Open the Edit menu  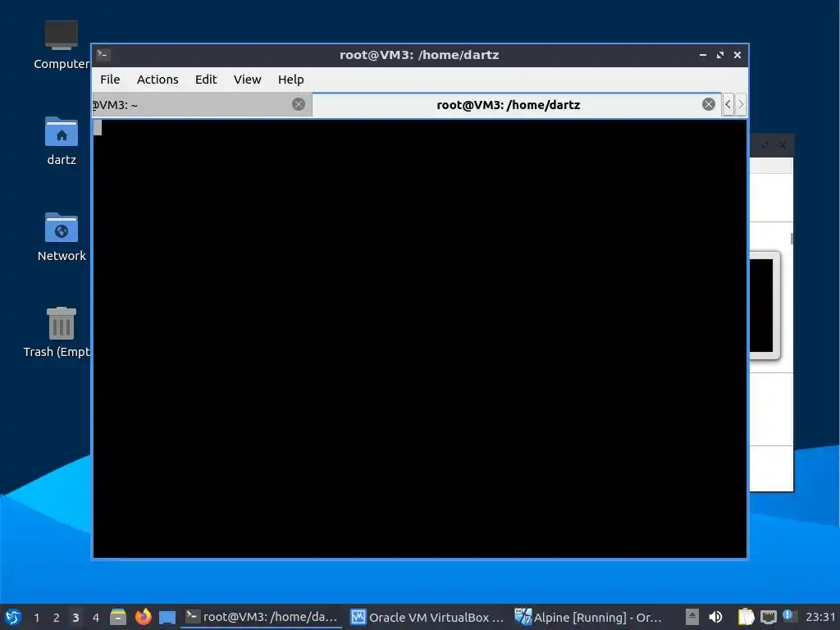206,80
